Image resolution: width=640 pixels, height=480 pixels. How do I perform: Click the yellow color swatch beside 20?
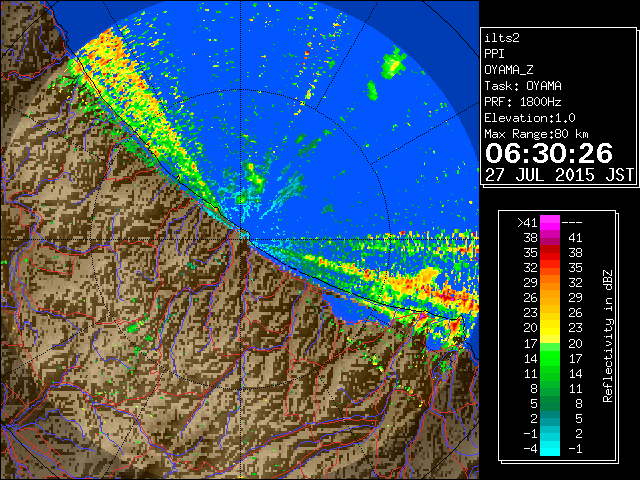tap(550, 328)
